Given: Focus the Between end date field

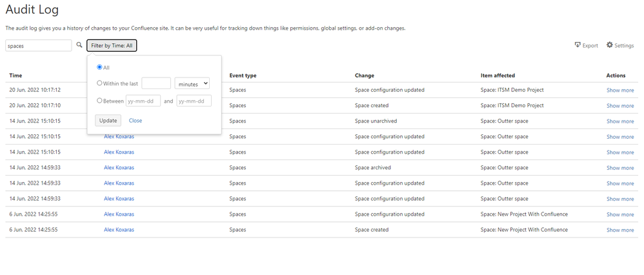Looking at the screenshot, I should 194,101.
